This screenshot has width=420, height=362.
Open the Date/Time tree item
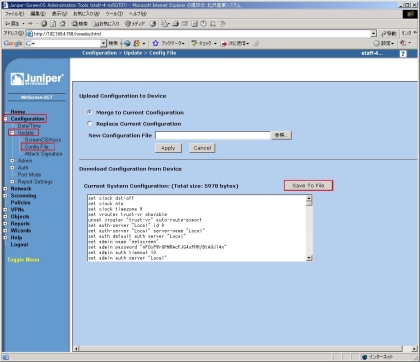(29, 126)
